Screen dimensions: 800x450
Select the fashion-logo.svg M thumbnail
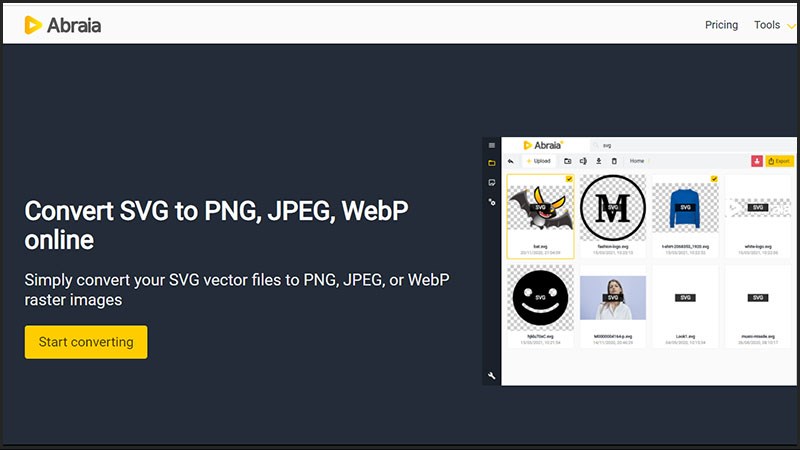click(x=613, y=208)
